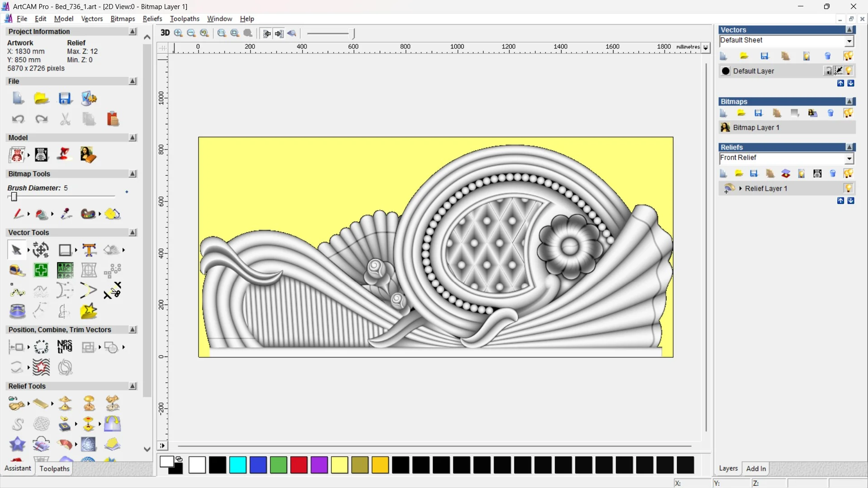Collapse the Bitmap Tools section
Screen dimensions: 868x488
click(132, 174)
